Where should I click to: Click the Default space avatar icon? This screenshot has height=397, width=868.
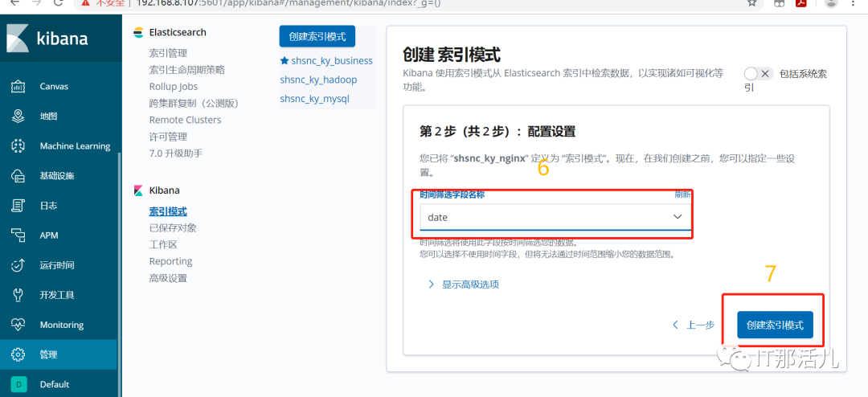[18, 384]
